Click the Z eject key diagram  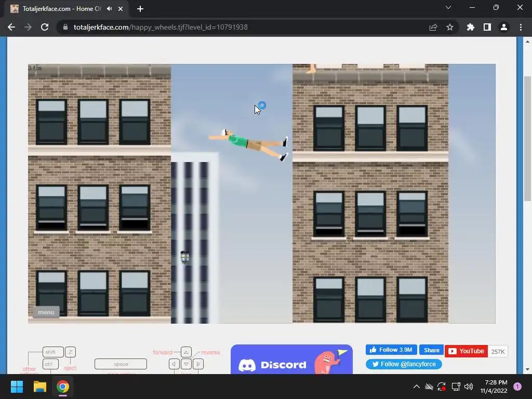coord(70,352)
